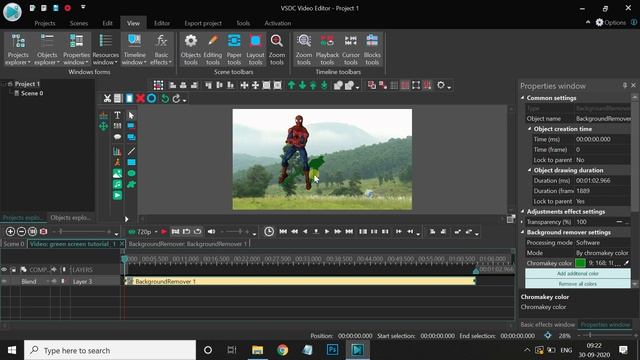
Task: Click the Chromakey eyedropper icon
Action: (626, 263)
